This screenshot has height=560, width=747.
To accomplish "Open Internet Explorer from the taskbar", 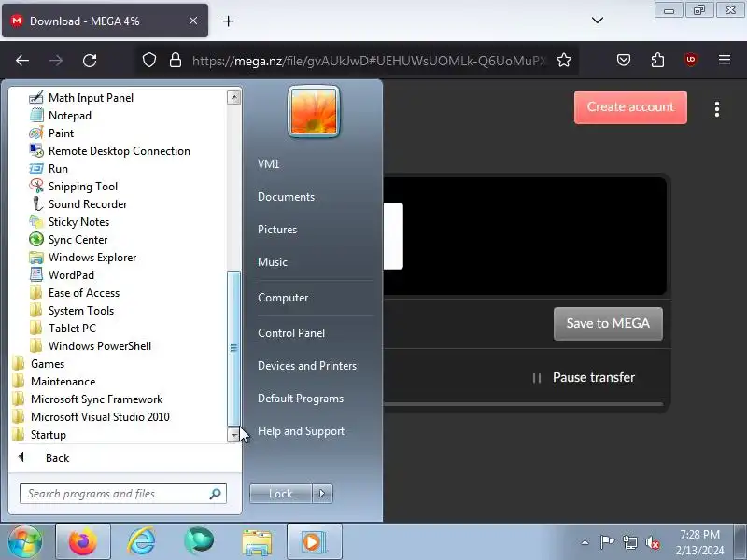I will coord(142,542).
